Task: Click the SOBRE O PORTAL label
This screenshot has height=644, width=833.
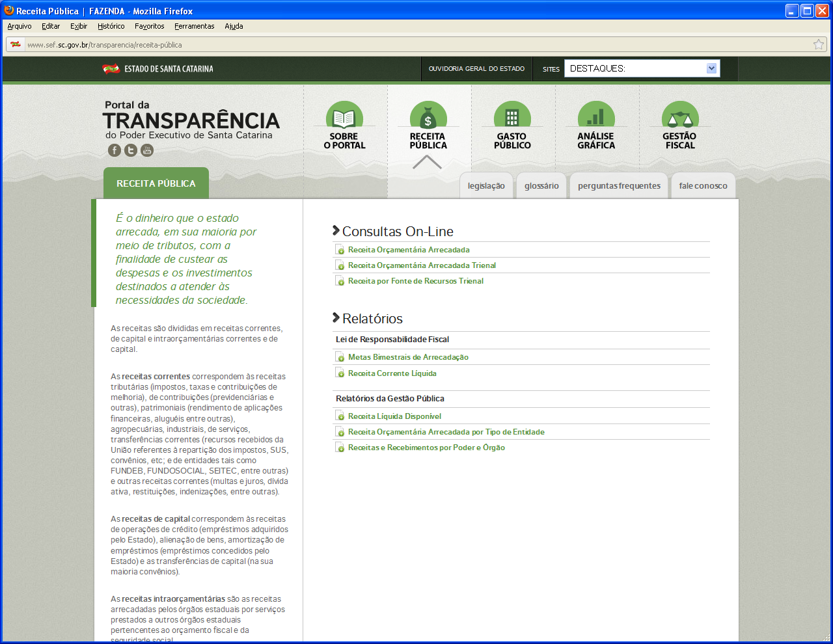Action: [344, 141]
